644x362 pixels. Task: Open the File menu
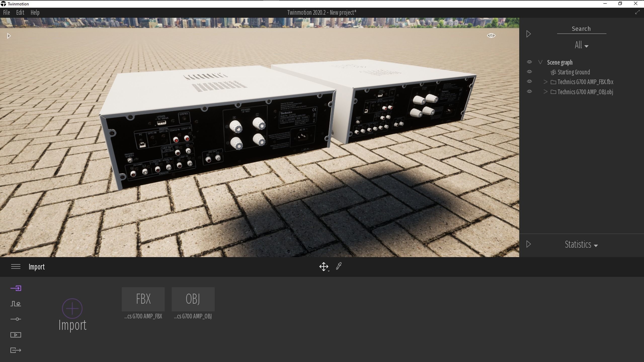click(x=7, y=13)
